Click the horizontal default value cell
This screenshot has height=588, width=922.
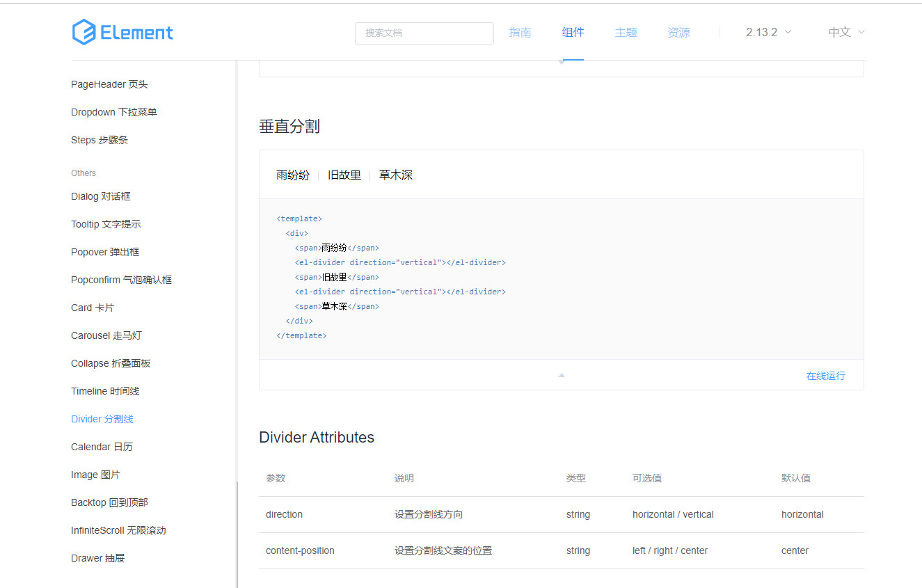(802, 514)
